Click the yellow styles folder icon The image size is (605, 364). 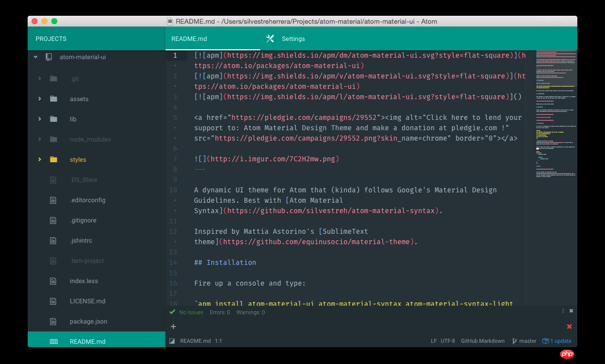coord(53,159)
